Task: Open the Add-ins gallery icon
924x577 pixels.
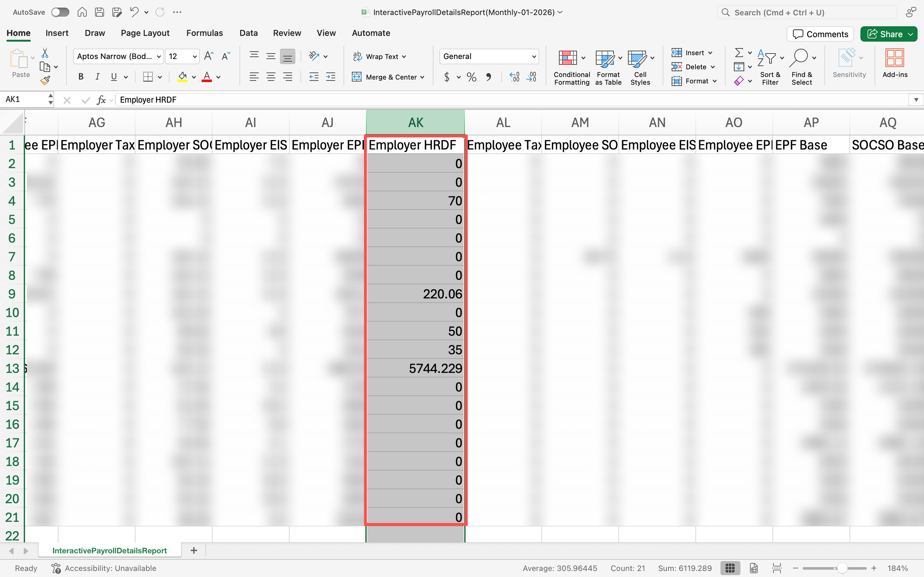Action: pos(894,58)
